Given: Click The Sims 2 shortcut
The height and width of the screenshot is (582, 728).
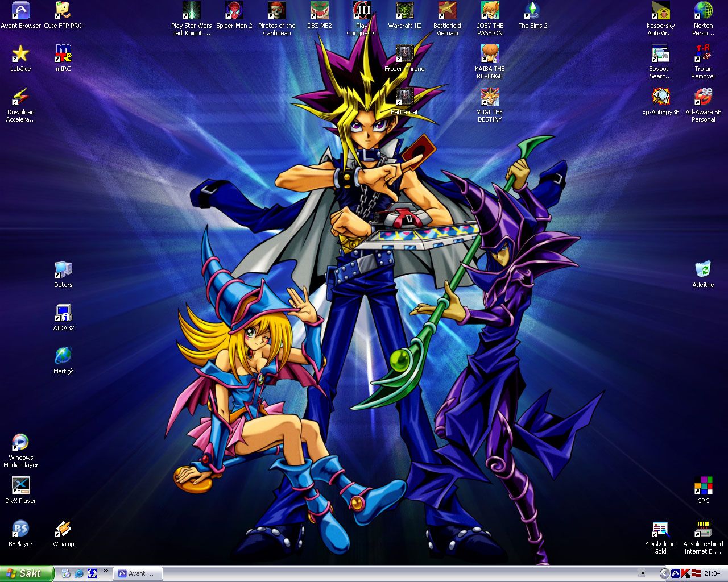Looking at the screenshot, I should pos(533,15).
